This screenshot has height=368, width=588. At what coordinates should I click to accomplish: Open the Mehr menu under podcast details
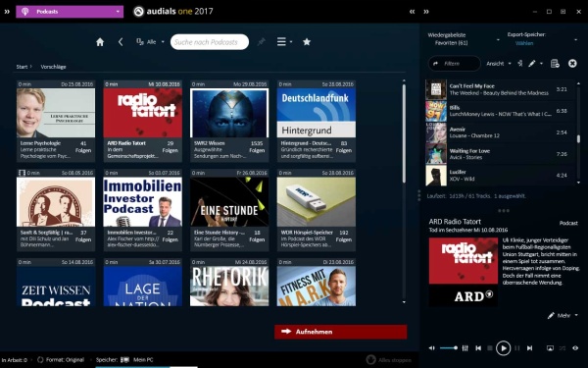coord(563,315)
